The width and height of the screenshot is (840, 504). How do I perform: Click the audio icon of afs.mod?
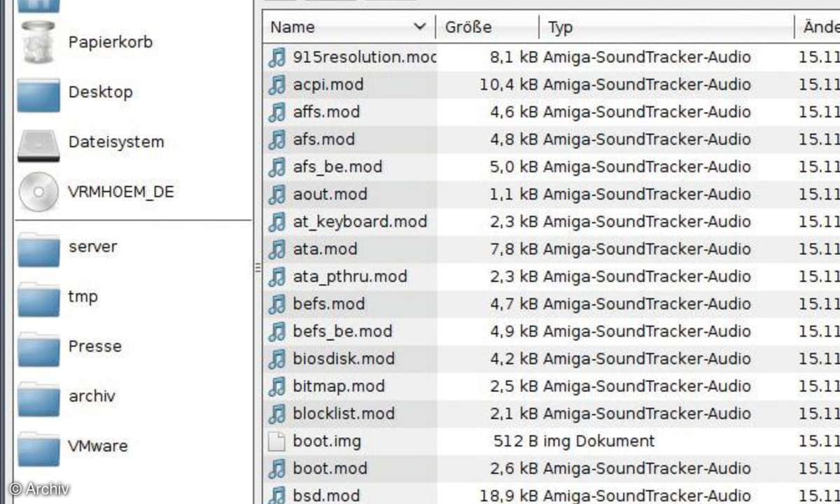[277, 139]
